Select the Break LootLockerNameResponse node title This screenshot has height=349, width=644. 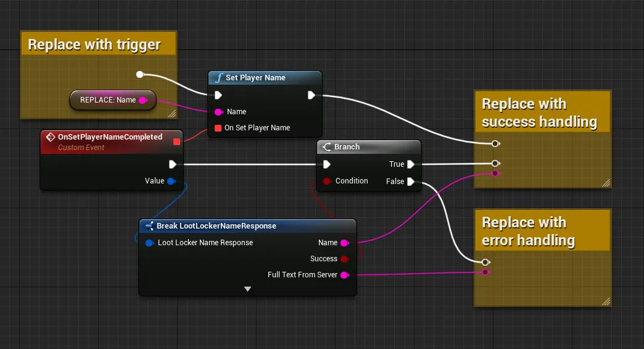pyautogui.click(x=216, y=225)
